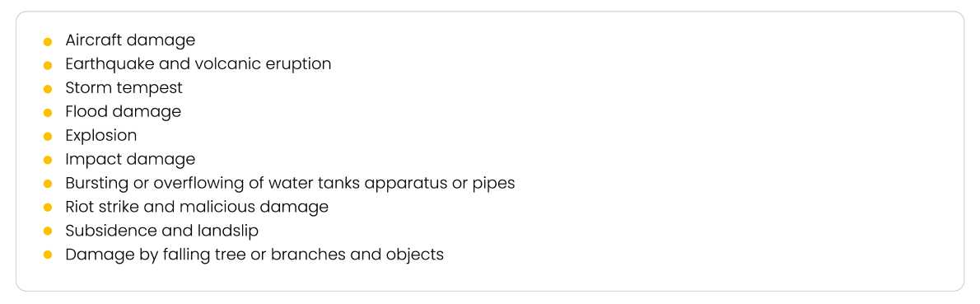Click the Subsidence and landslip entry
The image size is (980, 304).
click(162, 230)
